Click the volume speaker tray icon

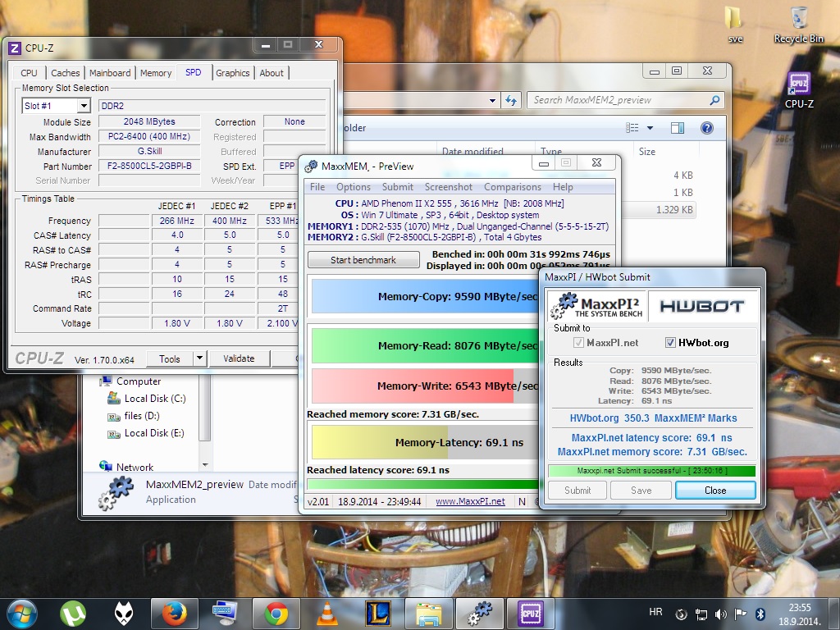pyautogui.click(x=720, y=614)
